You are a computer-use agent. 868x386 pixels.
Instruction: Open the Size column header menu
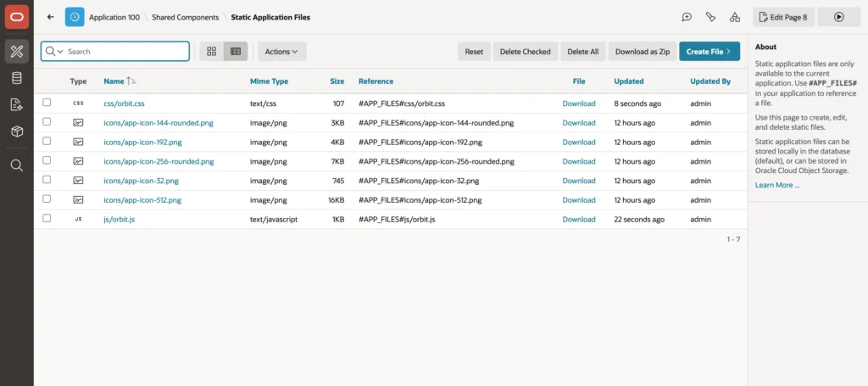pos(337,81)
